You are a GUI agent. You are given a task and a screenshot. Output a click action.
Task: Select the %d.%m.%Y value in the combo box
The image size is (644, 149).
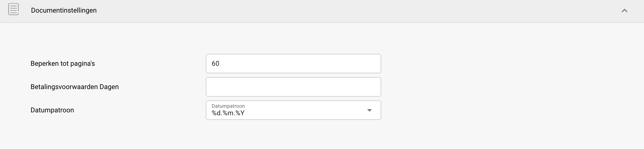click(227, 113)
